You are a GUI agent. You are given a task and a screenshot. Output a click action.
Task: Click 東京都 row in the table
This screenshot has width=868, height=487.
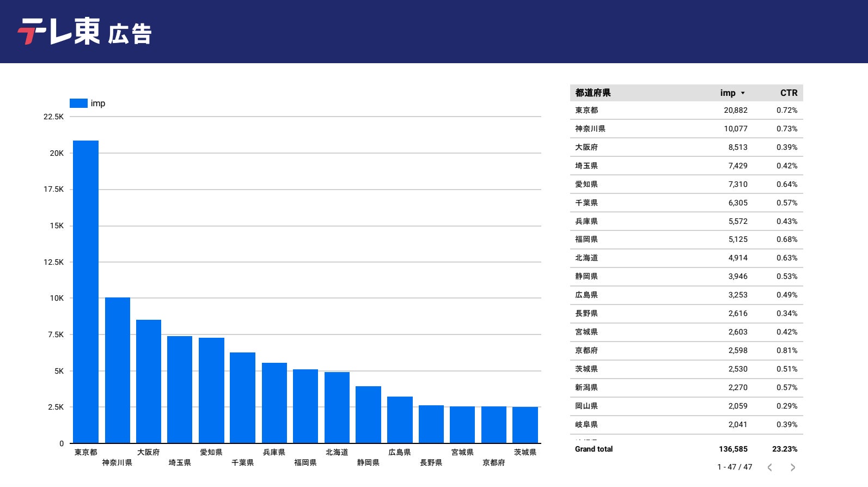coord(686,110)
